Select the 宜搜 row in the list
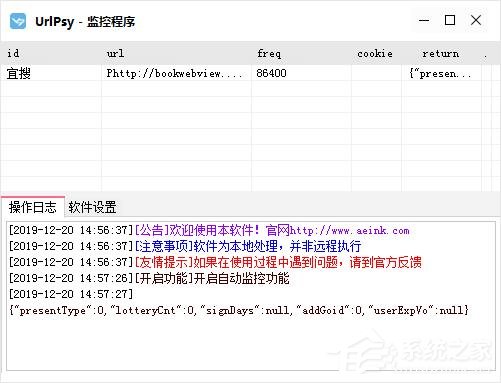501x383 pixels. pos(246,73)
